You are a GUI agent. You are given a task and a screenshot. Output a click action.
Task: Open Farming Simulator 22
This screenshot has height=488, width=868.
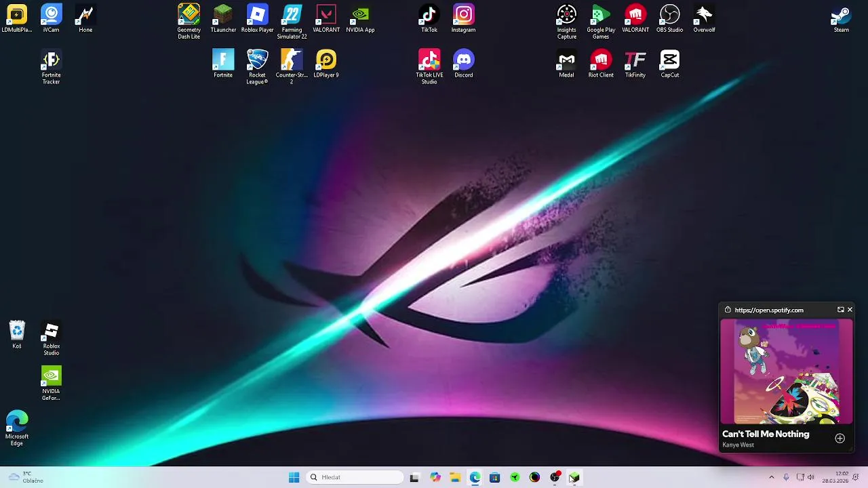[x=292, y=22]
